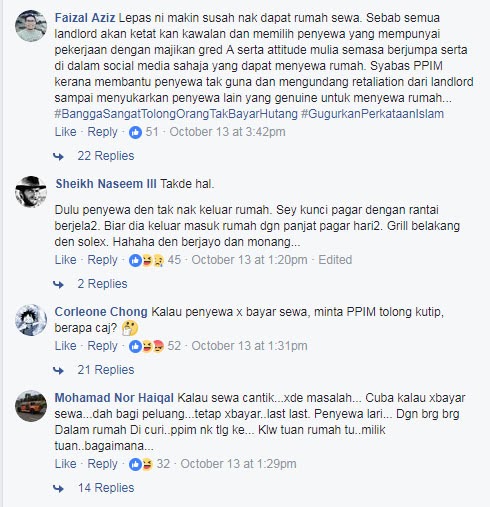This screenshot has height=507, width=490.
Task: Open Faizal Aziz's profile picture
Action: point(31,26)
